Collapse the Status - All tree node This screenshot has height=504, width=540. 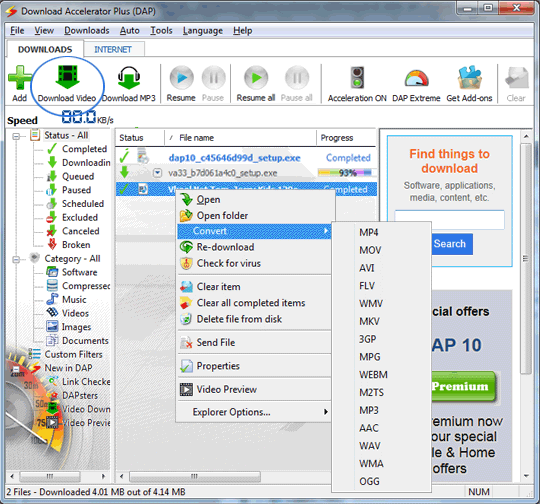pos(16,136)
